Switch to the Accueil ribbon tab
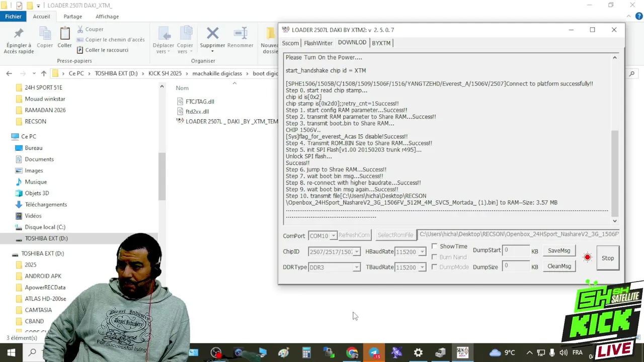644x362 pixels. tap(41, 16)
